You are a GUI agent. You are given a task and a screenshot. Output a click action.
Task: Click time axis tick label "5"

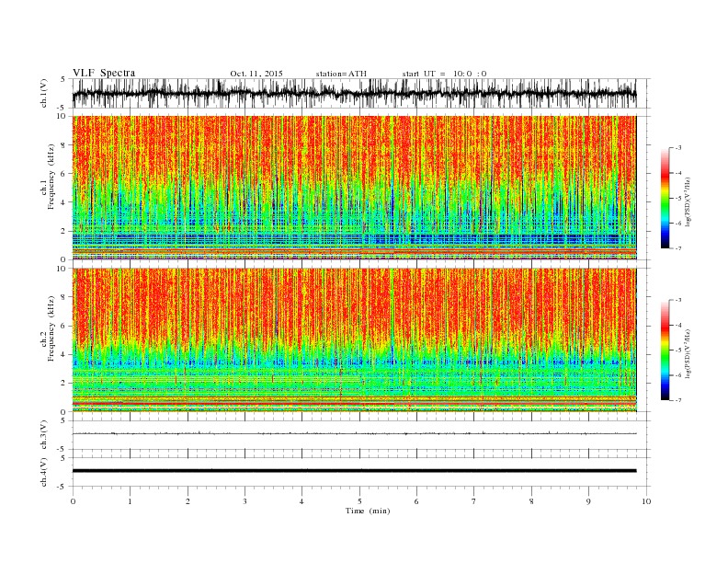point(359,501)
